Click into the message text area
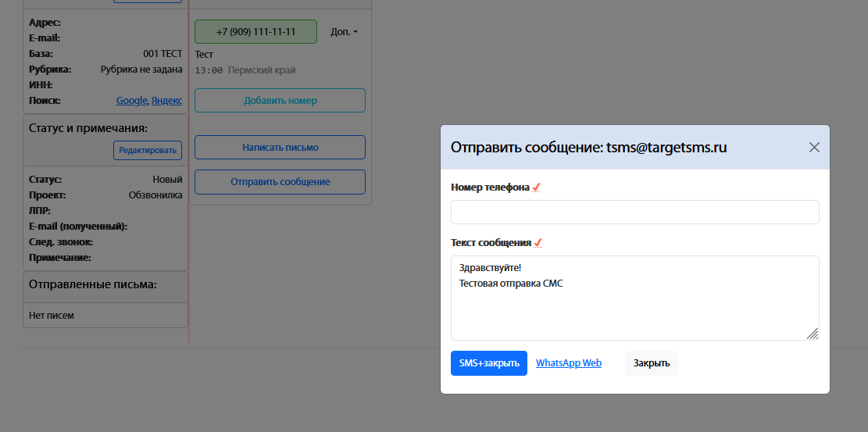 [x=635, y=298]
